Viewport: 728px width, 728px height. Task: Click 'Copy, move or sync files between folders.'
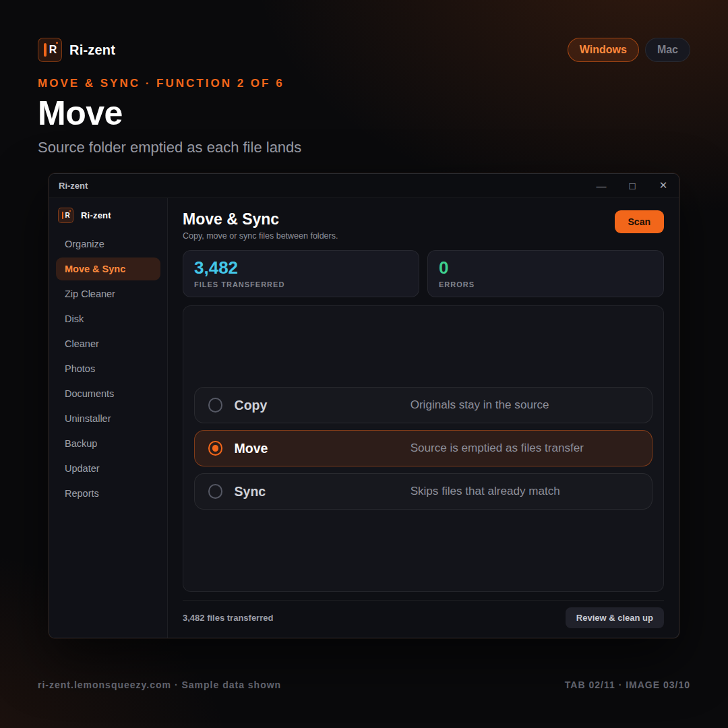[260, 236]
